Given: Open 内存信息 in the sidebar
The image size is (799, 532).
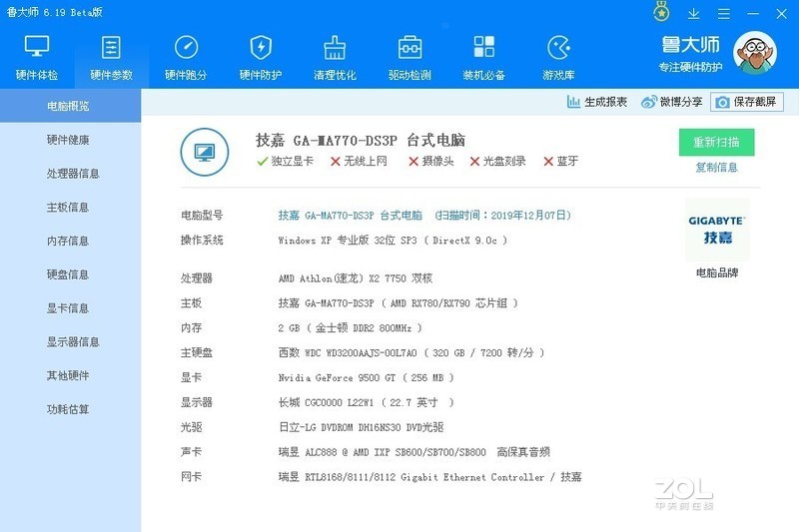Looking at the screenshot, I should [x=68, y=241].
